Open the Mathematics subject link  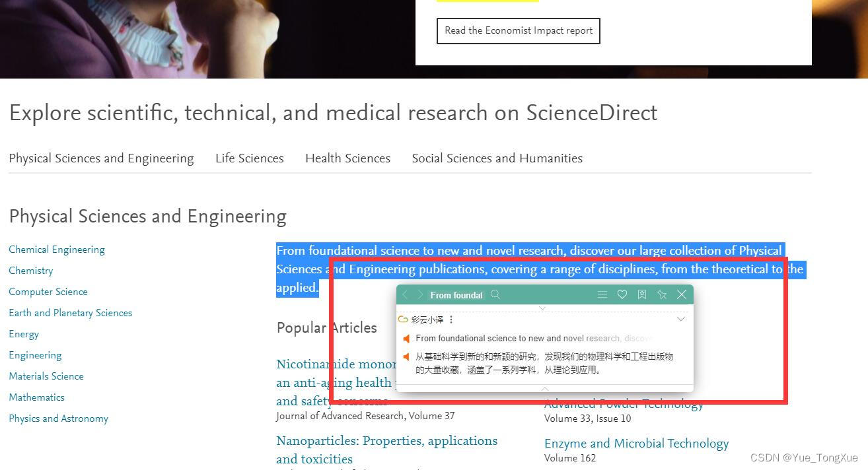click(37, 397)
